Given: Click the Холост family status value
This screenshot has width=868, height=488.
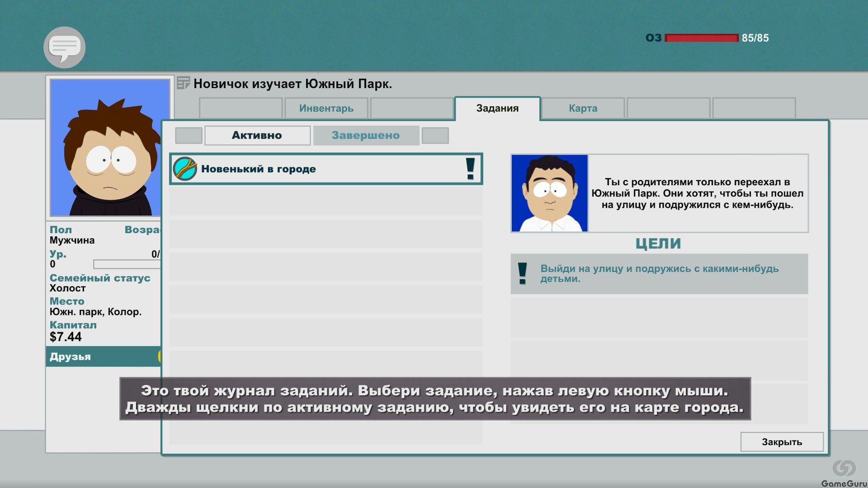Looking at the screenshot, I should 68,288.
